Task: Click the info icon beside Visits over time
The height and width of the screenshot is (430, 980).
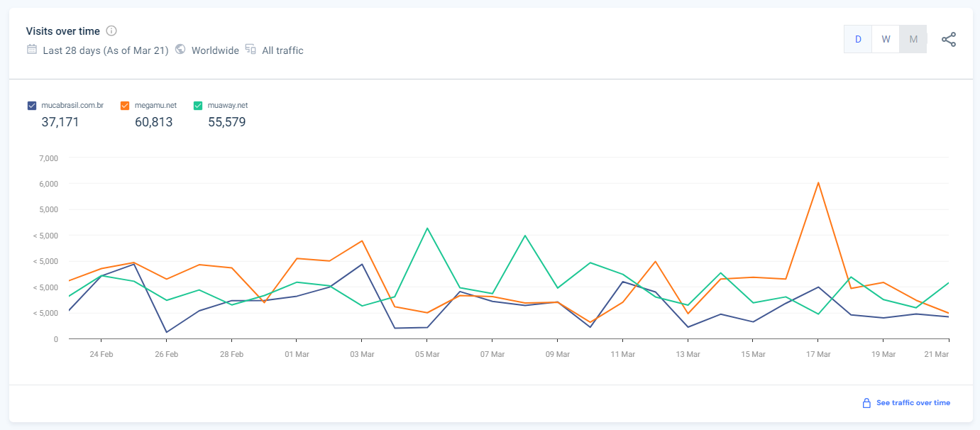Action: click(x=111, y=31)
